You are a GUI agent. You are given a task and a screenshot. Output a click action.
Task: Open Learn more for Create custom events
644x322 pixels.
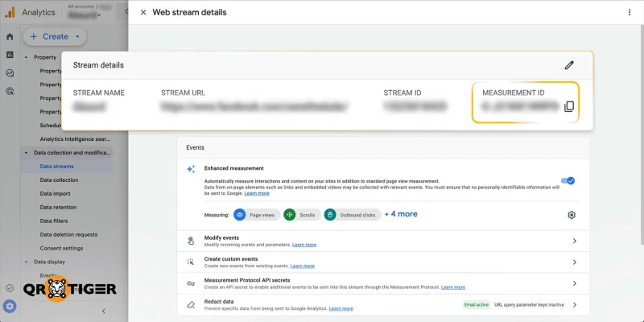pos(303,266)
